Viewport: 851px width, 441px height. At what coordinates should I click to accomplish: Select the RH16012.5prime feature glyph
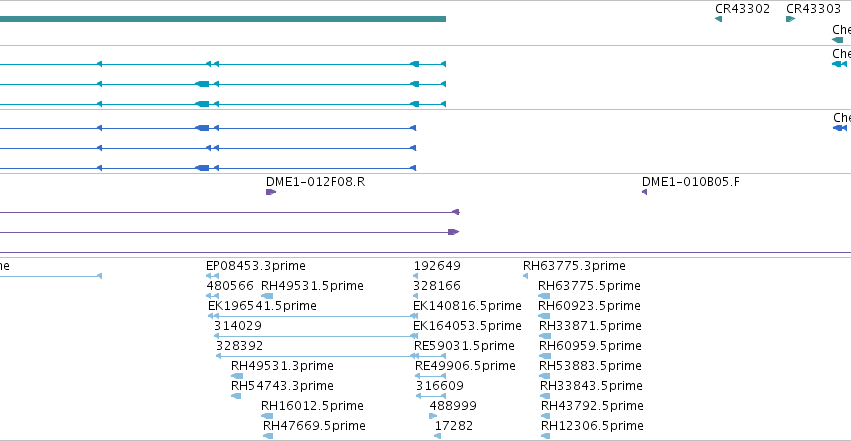(x=267, y=416)
